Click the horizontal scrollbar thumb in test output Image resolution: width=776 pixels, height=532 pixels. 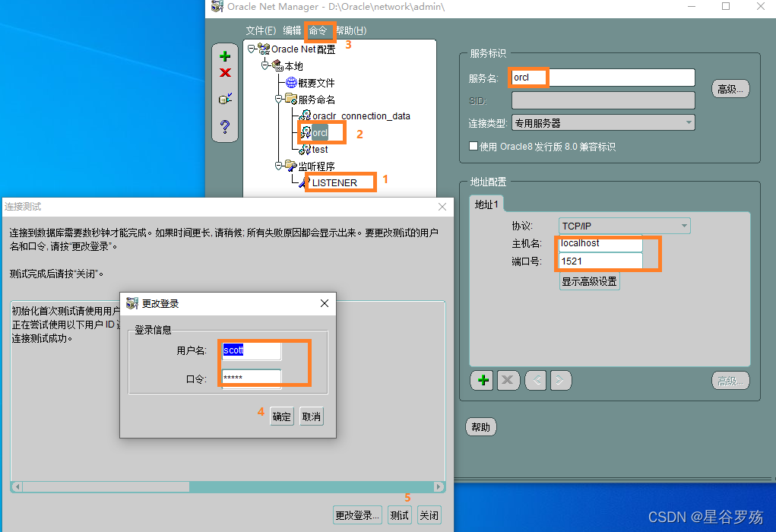pos(106,487)
